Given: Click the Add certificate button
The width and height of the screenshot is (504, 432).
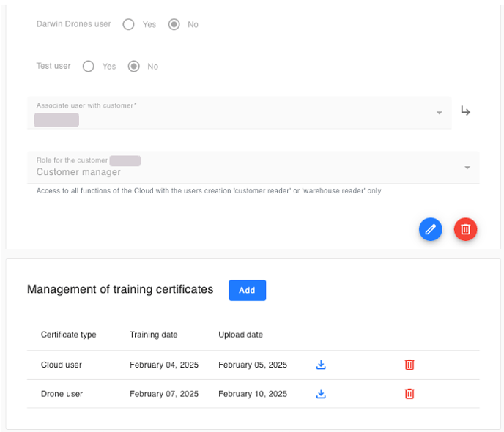Looking at the screenshot, I should 247,290.
